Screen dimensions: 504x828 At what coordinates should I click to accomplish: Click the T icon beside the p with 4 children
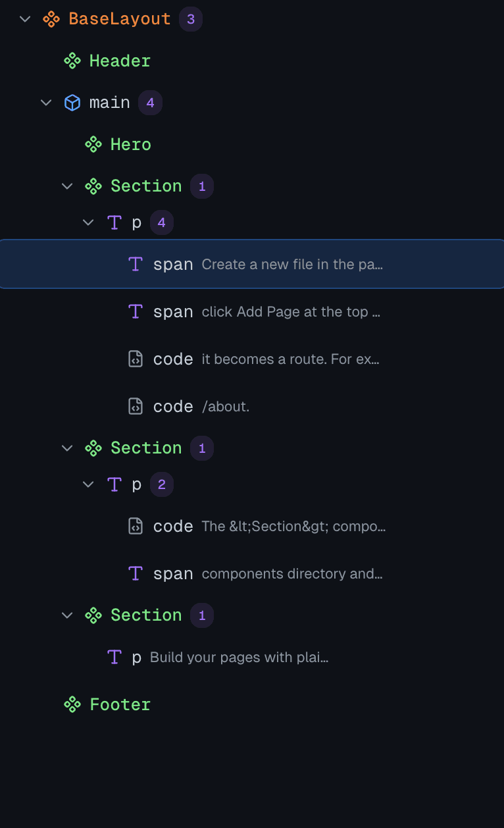coord(114,222)
